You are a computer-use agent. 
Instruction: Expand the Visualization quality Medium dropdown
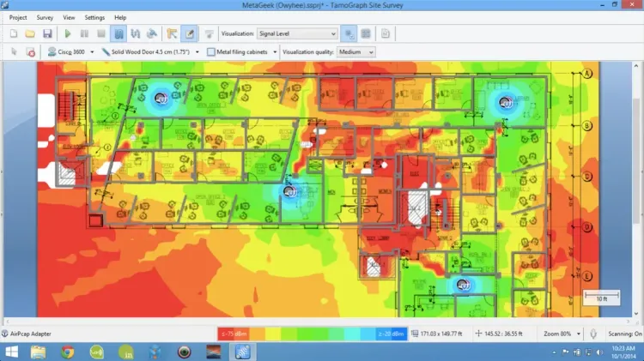(355, 51)
